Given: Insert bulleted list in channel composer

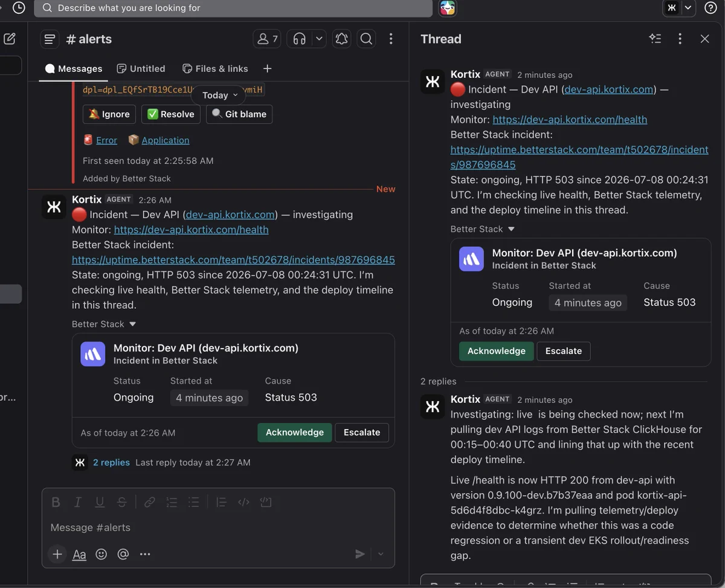Looking at the screenshot, I should [193, 502].
